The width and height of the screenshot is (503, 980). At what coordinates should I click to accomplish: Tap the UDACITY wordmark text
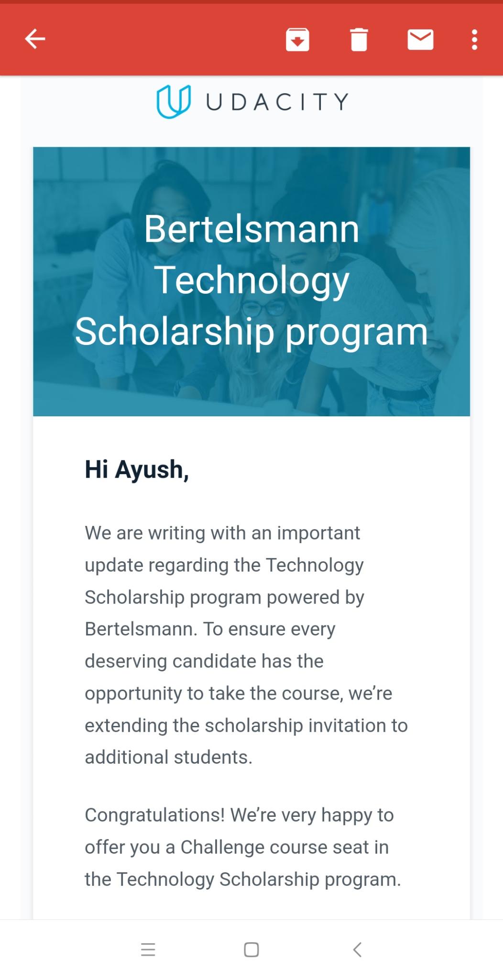point(277,102)
